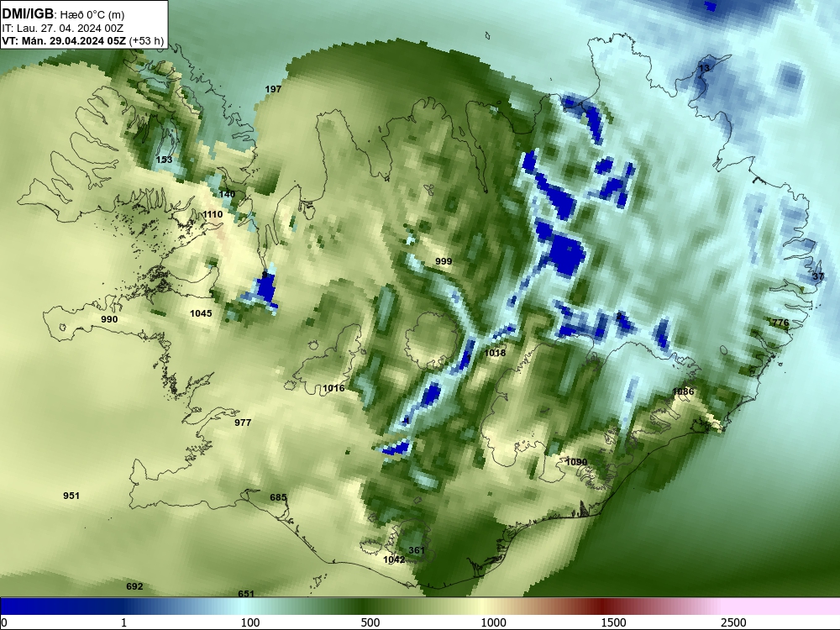Click the 'IT: Lau. 27. 04. 2024 00Z' line

point(62,29)
